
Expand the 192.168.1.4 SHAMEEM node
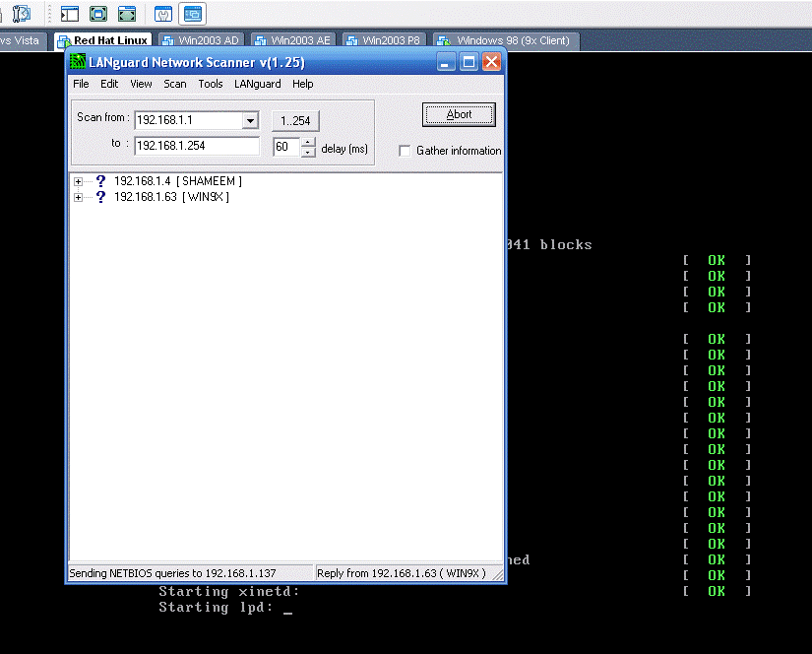(x=78, y=181)
